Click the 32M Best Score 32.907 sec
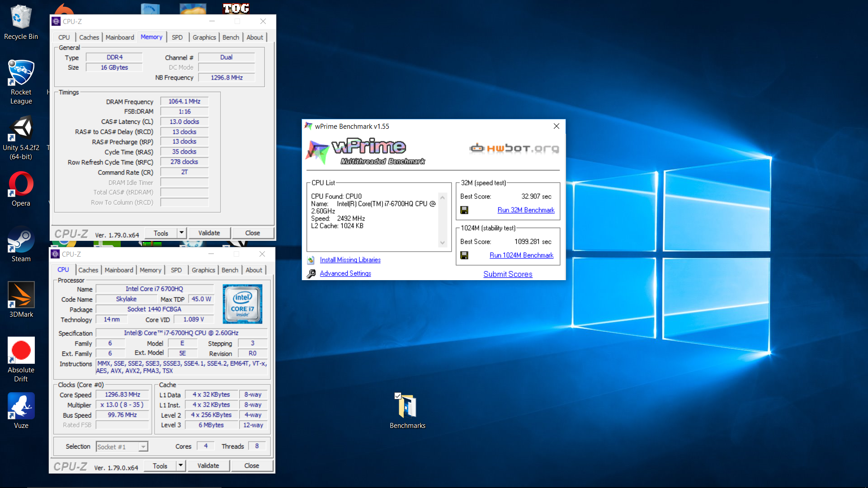This screenshot has width=868, height=488. click(x=536, y=197)
